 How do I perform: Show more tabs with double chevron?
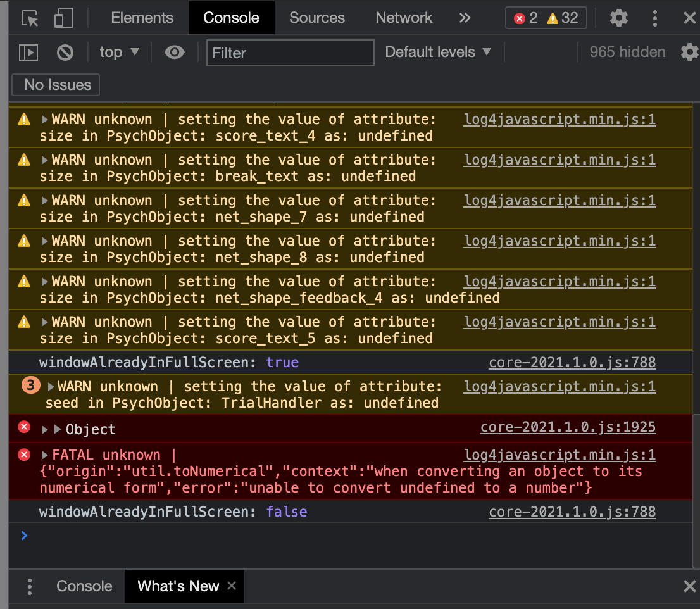tap(465, 18)
